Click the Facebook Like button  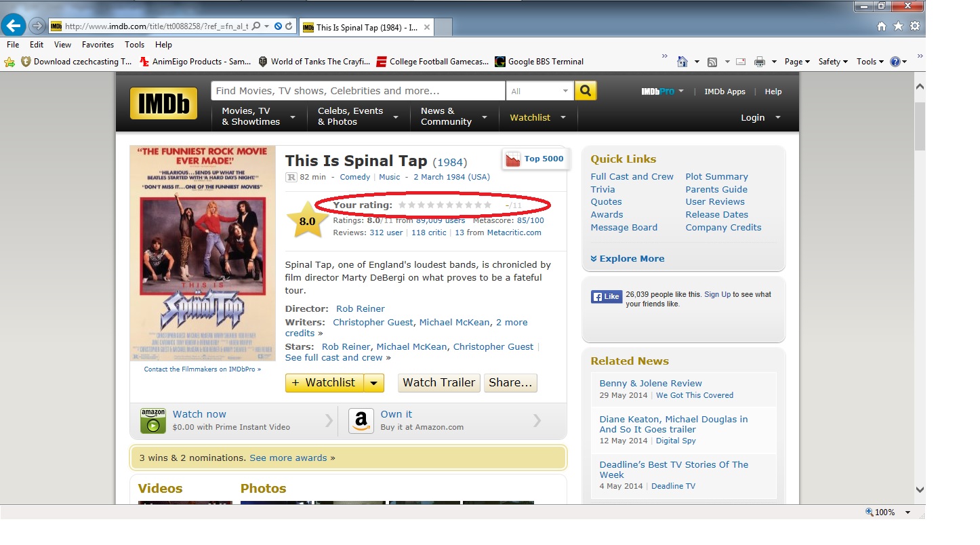click(606, 296)
